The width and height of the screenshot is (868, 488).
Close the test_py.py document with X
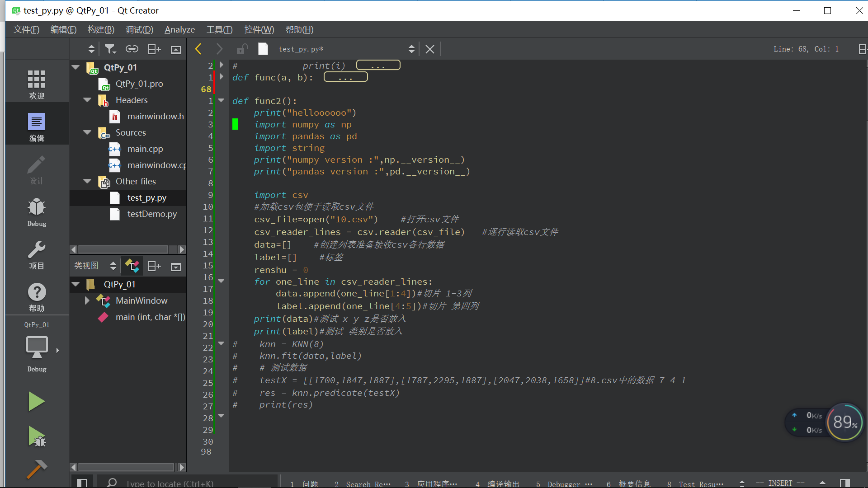(x=429, y=49)
